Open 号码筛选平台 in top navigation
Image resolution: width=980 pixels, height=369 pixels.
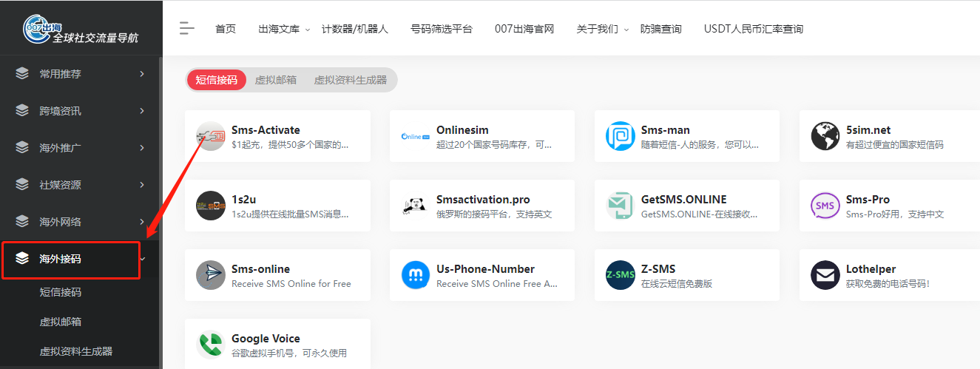(442, 30)
